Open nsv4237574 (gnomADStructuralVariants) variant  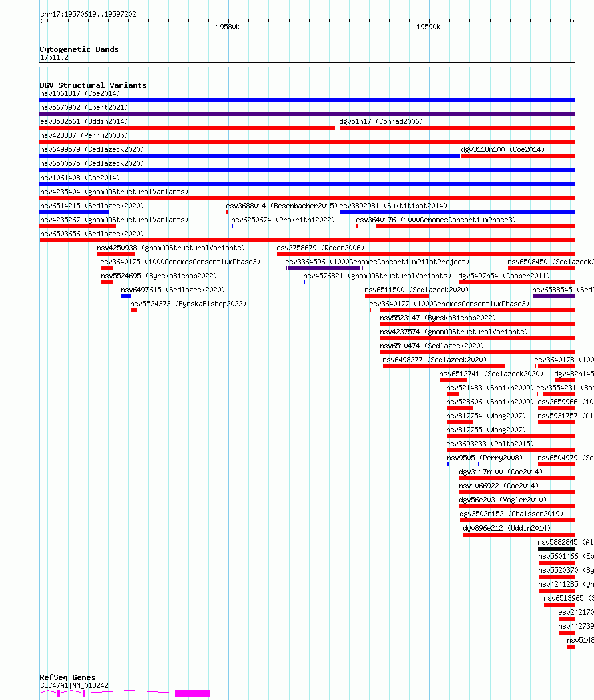454,332
